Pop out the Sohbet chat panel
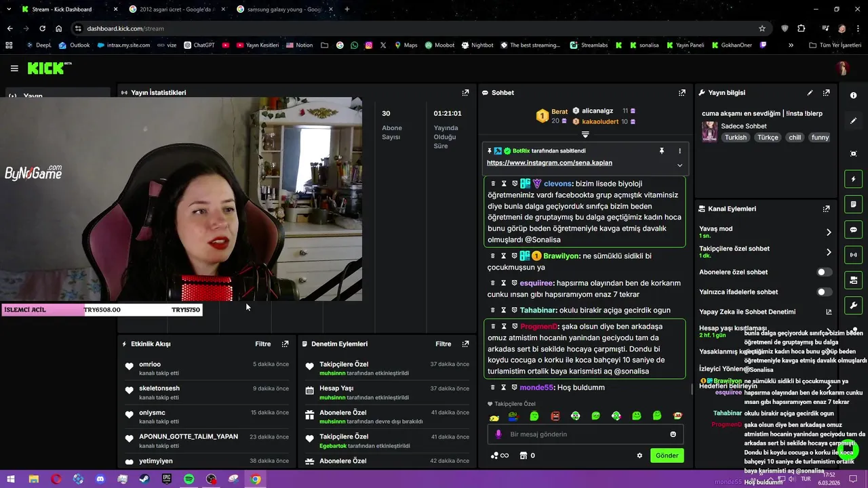 (682, 93)
